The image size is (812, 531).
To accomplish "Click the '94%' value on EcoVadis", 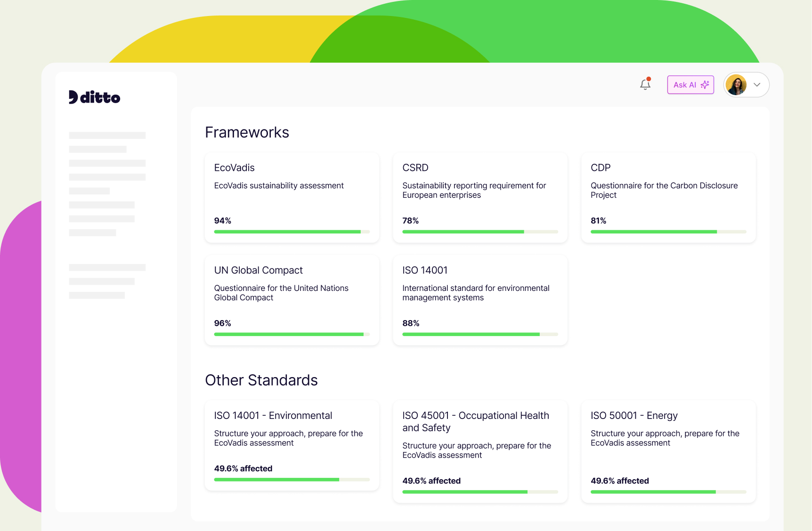I will (x=222, y=221).
